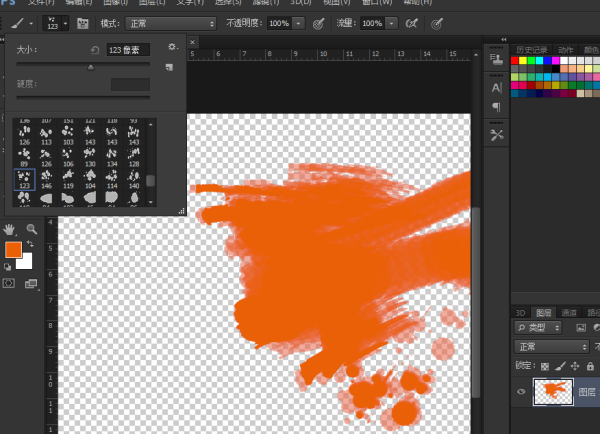Select the Hand tool
Screen dimensions: 600x434
coord(9,229)
